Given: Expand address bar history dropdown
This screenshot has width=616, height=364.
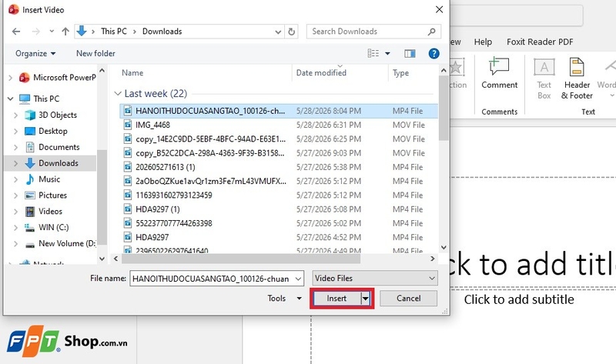Looking at the screenshot, I should click(278, 32).
